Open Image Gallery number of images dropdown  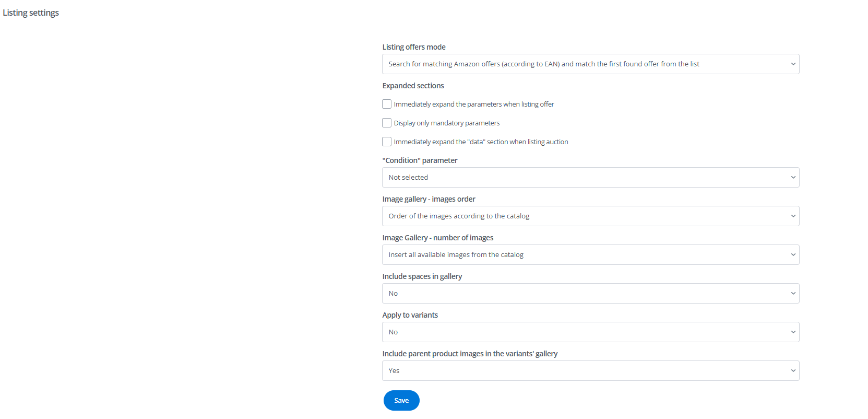coord(590,255)
